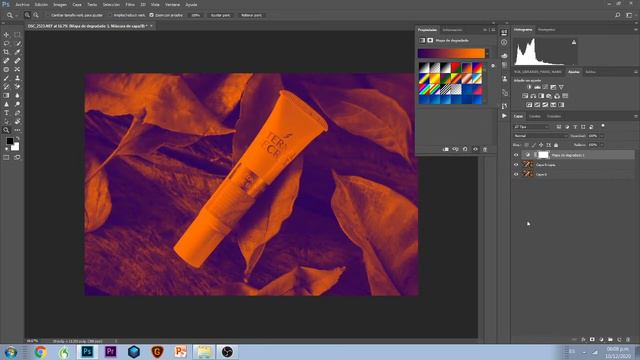The height and width of the screenshot is (360, 640).
Task: Select the Rectangular Marquee tool
Action: click(x=17, y=35)
